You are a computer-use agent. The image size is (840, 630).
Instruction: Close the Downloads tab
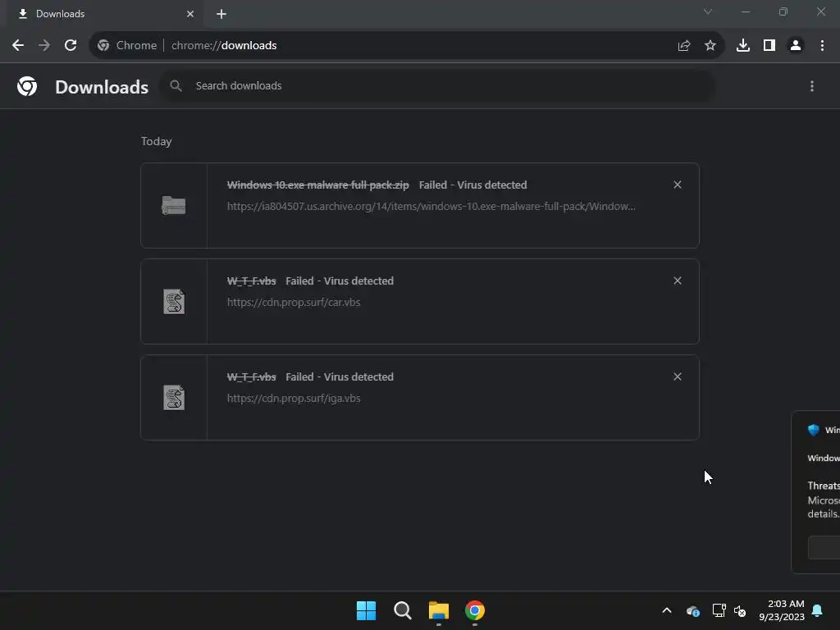(190, 14)
